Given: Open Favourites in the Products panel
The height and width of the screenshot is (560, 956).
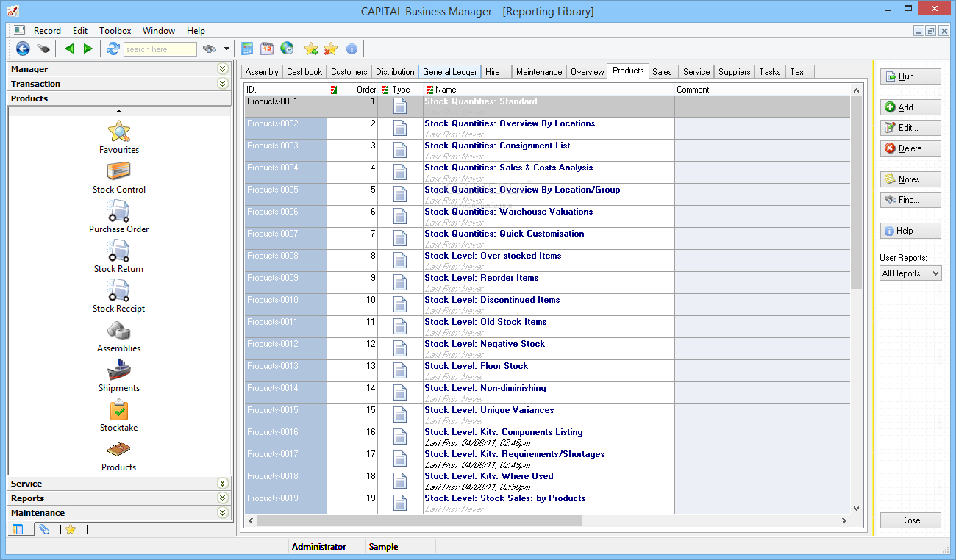Looking at the screenshot, I should (119, 137).
